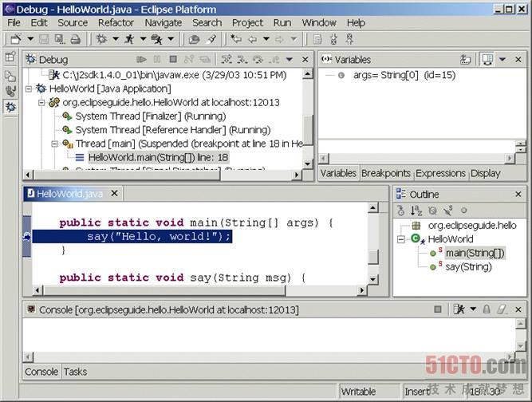This screenshot has width=532, height=402.
Task: Launch Debug with main toolbar bug icon
Action: click(x=101, y=39)
